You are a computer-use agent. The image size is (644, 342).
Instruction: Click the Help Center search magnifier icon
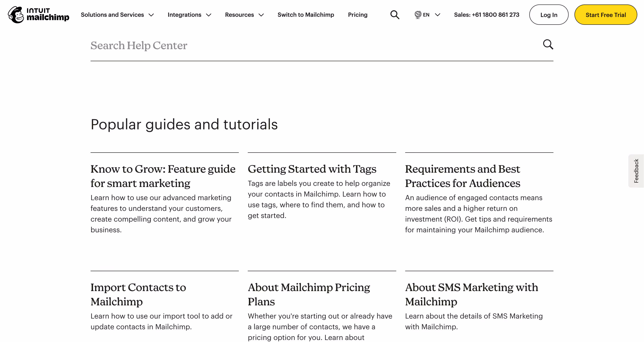click(548, 44)
